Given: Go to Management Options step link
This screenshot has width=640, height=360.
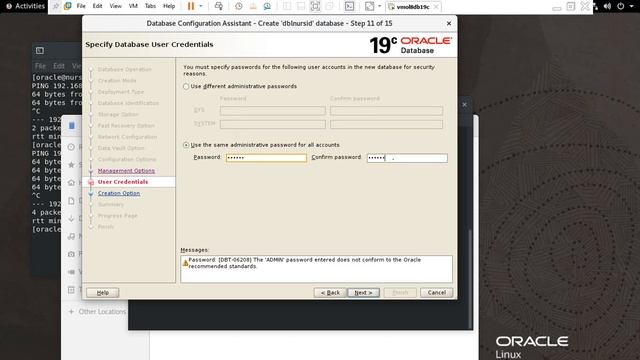Looking at the screenshot, I should pos(126,171).
